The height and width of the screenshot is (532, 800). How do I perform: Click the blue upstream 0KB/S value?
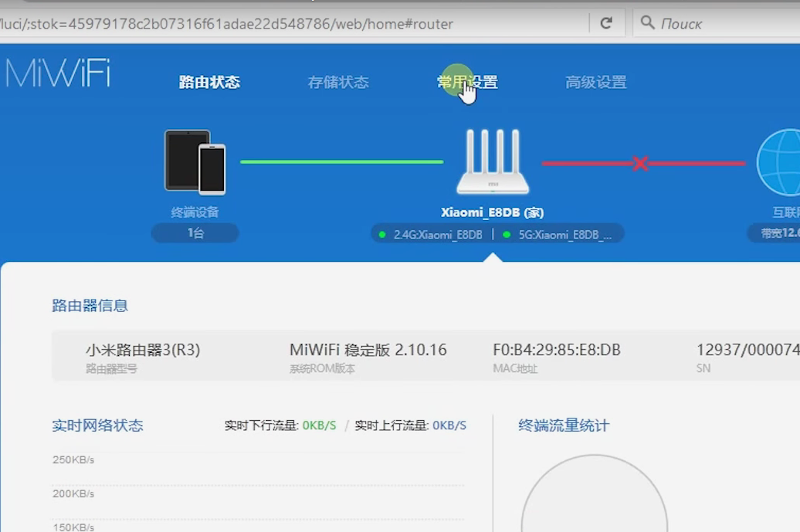449,425
